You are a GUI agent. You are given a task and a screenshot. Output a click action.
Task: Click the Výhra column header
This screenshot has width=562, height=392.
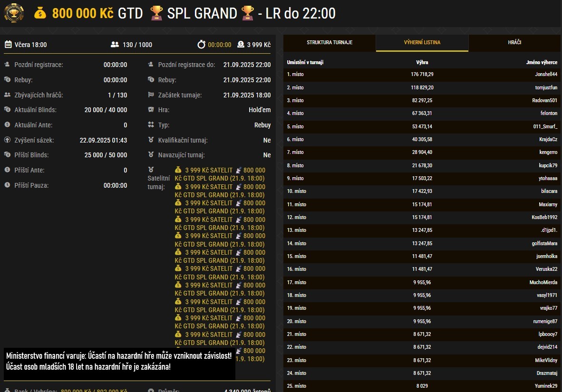pos(422,62)
